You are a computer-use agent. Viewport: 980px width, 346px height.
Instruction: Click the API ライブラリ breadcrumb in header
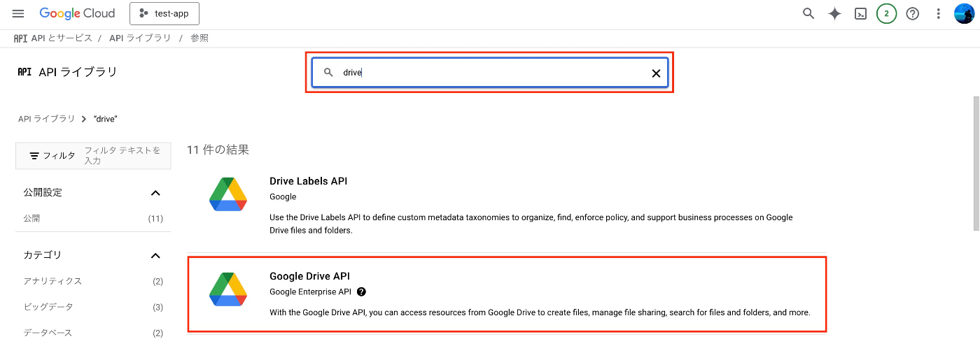pyautogui.click(x=140, y=38)
